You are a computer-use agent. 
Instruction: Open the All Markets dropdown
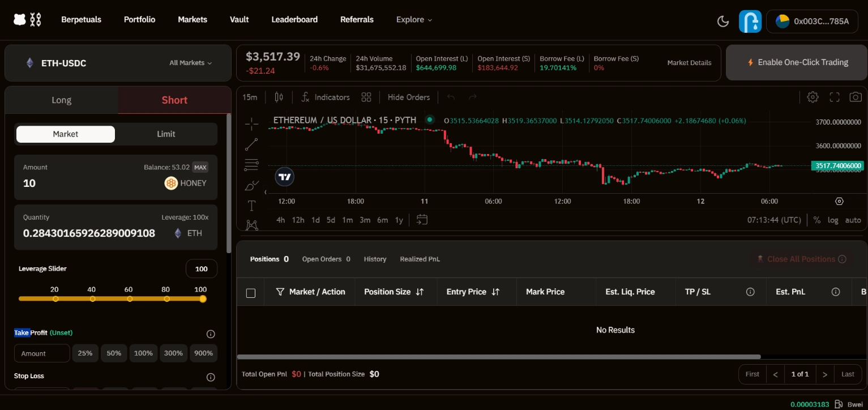click(191, 63)
